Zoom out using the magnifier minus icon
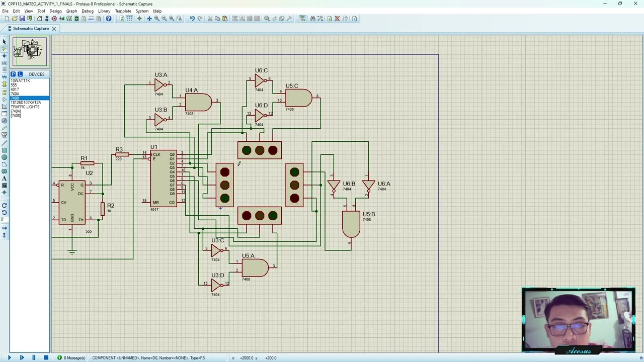This screenshot has width=644, height=362. [164, 19]
